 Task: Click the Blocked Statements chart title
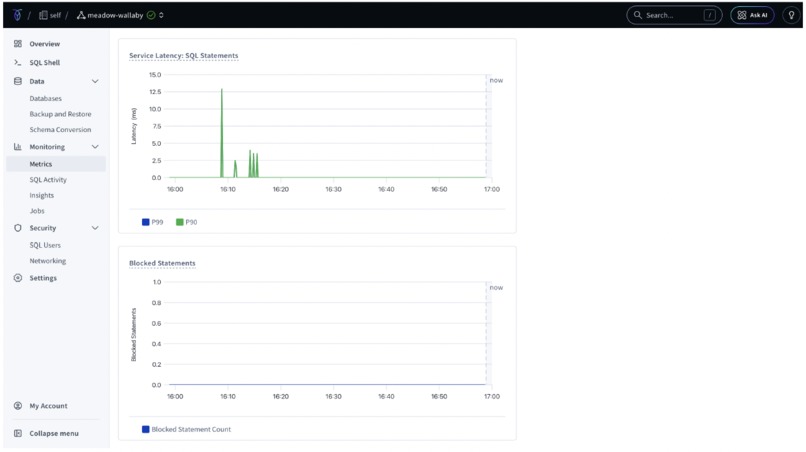pos(162,263)
